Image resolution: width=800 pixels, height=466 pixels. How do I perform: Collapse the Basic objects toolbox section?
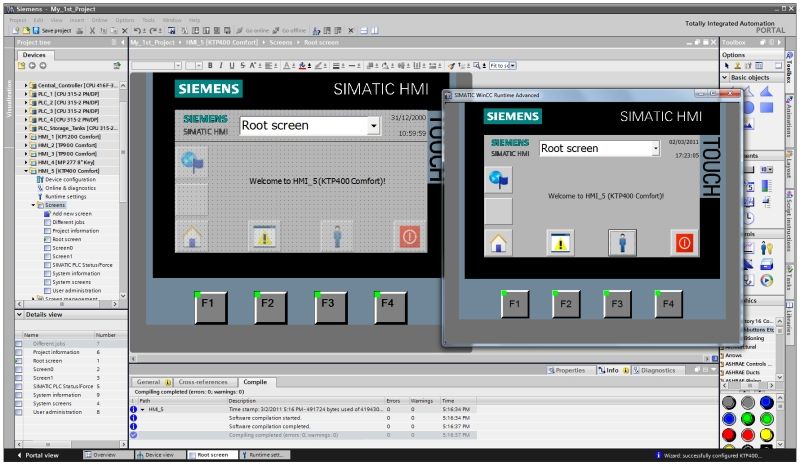coord(725,78)
